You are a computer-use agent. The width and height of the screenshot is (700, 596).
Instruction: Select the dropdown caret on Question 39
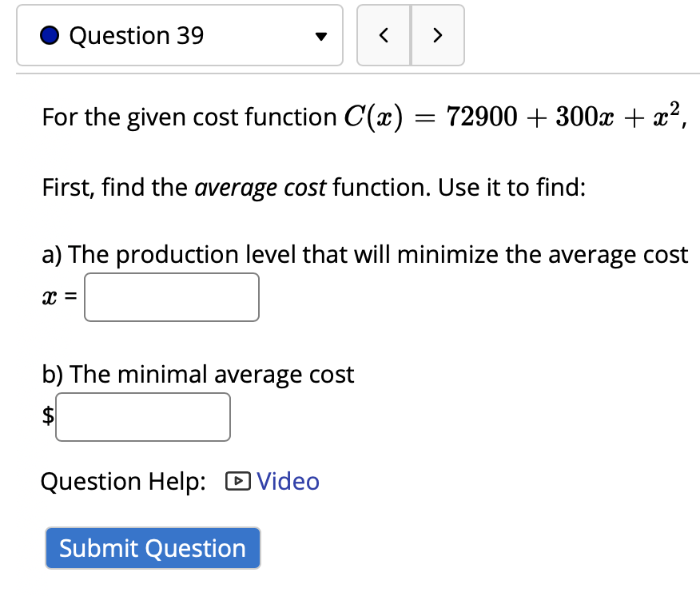coord(320,36)
